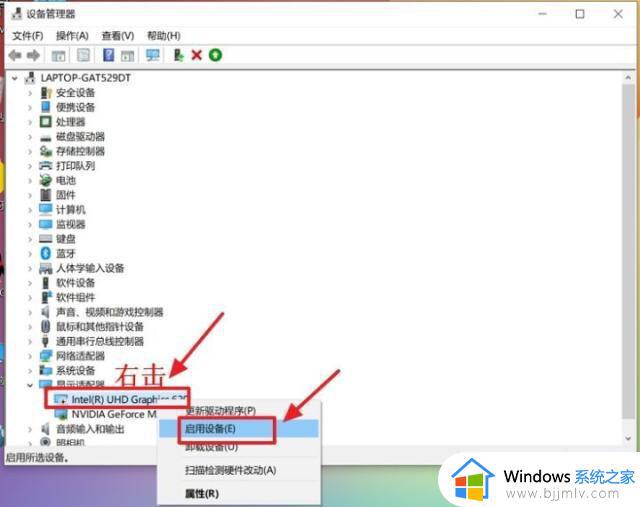
Task: Click the 监视器 monitor icon
Action: (46, 224)
